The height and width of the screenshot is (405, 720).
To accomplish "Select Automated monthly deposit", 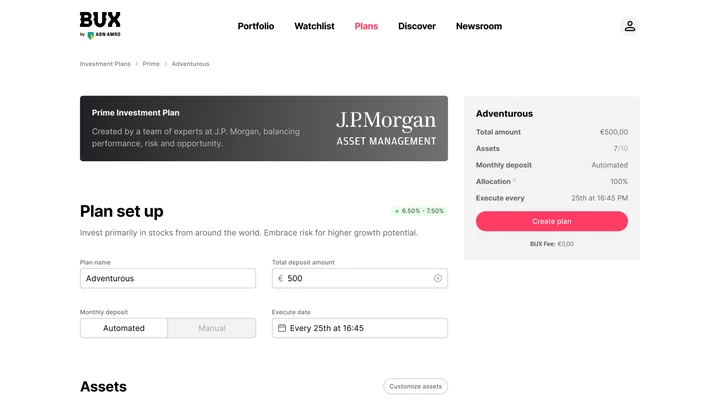I will [x=124, y=328].
